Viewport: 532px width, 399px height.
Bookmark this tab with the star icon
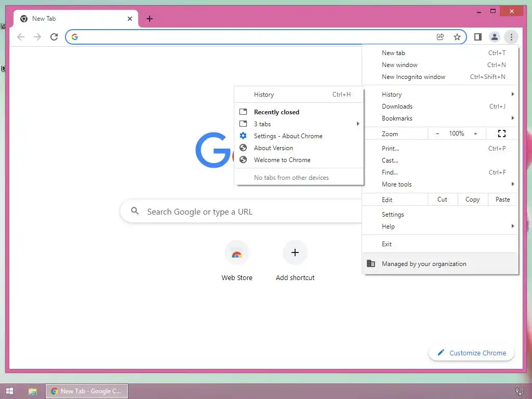pyautogui.click(x=457, y=37)
